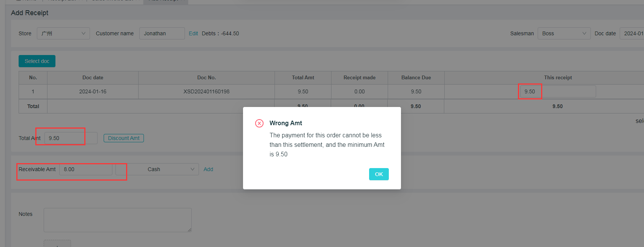644x247 pixels.
Task: Click the dashed upload box below Notes
Action: pyautogui.click(x=57, y=244)
